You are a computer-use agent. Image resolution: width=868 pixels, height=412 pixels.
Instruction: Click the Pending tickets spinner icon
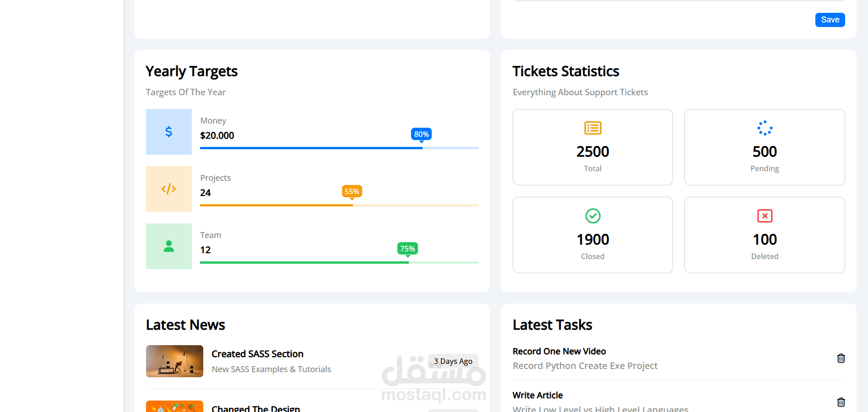click(x=765, y=128)
